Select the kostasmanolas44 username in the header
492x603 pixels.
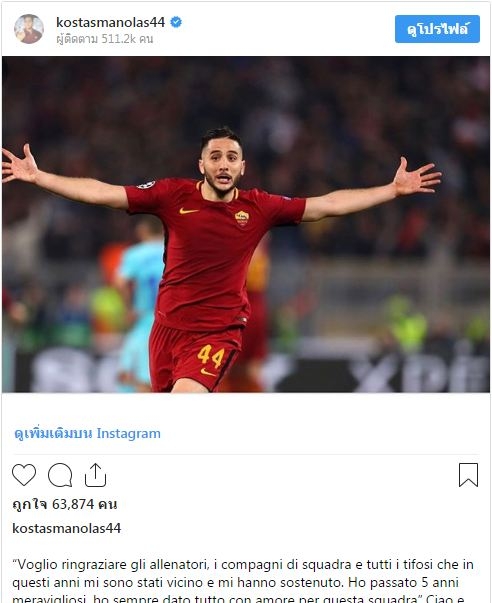tap(110, 22)
